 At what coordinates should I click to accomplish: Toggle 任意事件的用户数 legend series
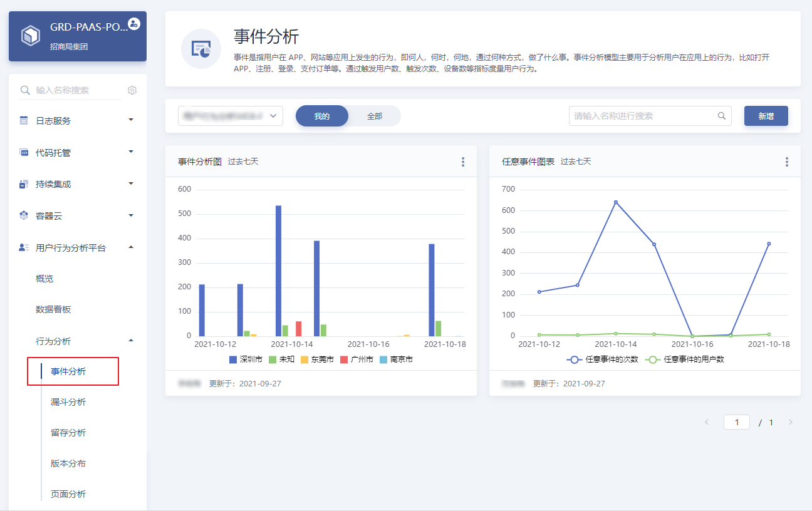click(x=684, y=359)
